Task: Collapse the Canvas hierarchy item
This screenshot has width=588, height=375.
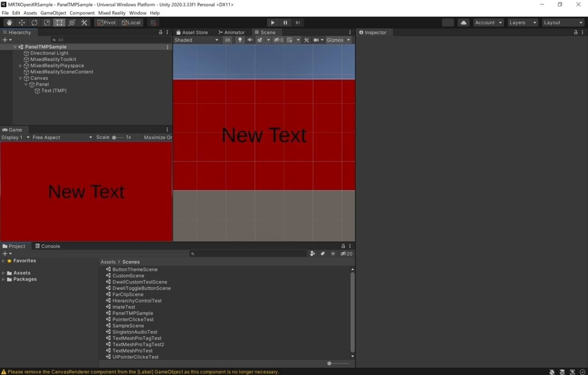Action: [20, 78]
